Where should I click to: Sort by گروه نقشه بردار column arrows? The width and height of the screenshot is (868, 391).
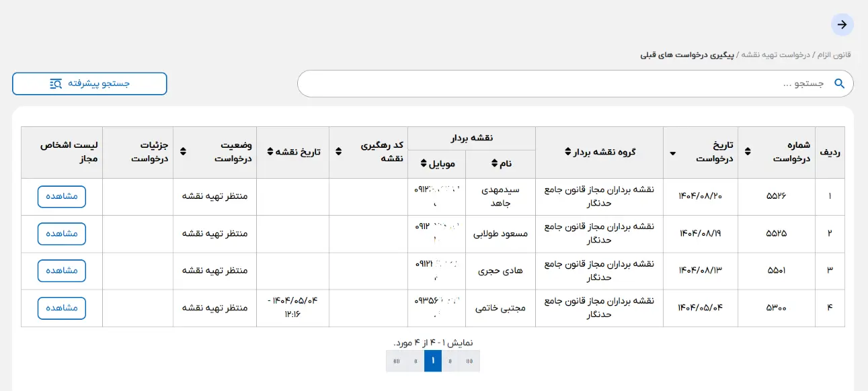point(567,151)
